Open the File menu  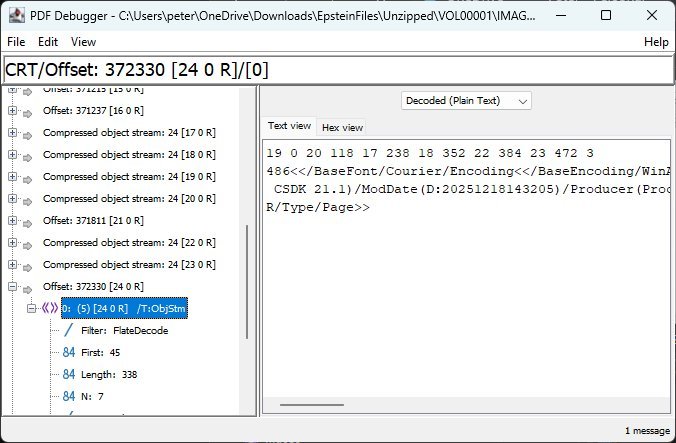click(17, 42)
